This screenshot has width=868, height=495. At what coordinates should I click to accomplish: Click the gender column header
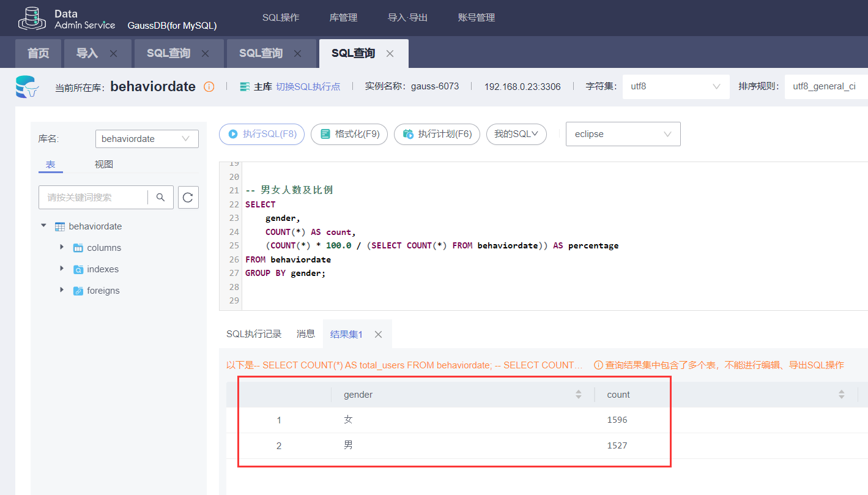click(x=358, y=395)
